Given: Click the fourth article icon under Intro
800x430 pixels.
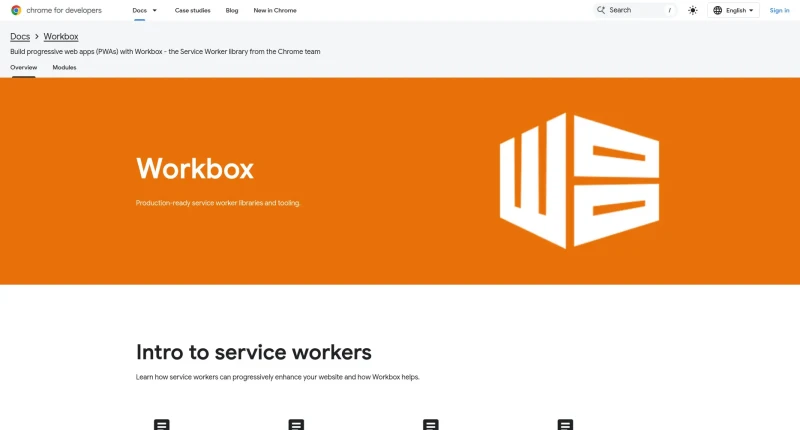Looking at the screenshot, I should pyautogui.click(x=565, y=424).
